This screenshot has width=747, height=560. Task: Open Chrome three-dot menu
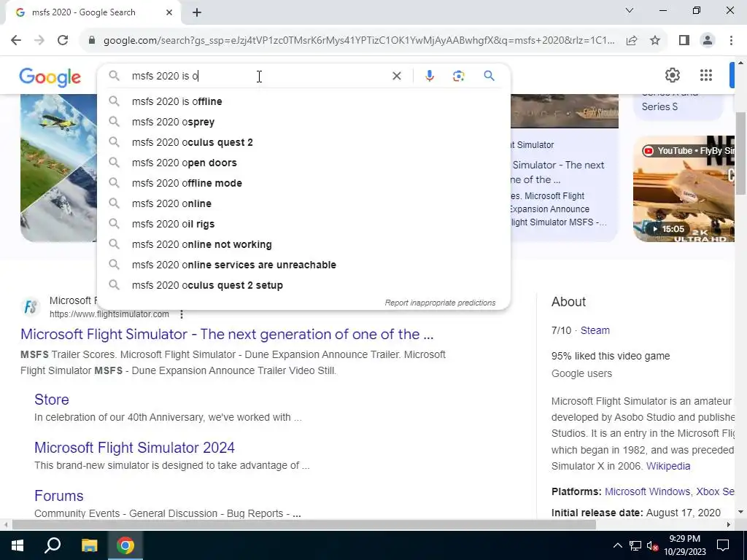(x=731, y=41)
